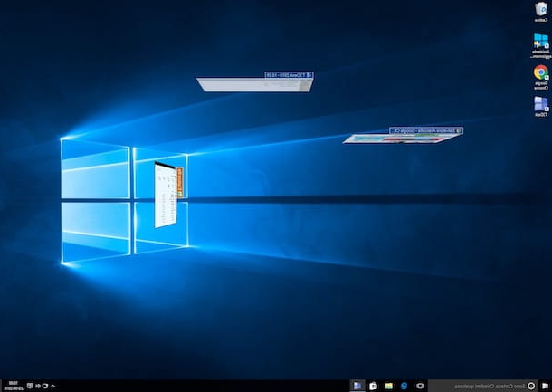Image resolution: width=552 pixels, height=392 pixels.
Task: Select the tilted T3Desk 2019 3D window
Action: tap(255, 85)
